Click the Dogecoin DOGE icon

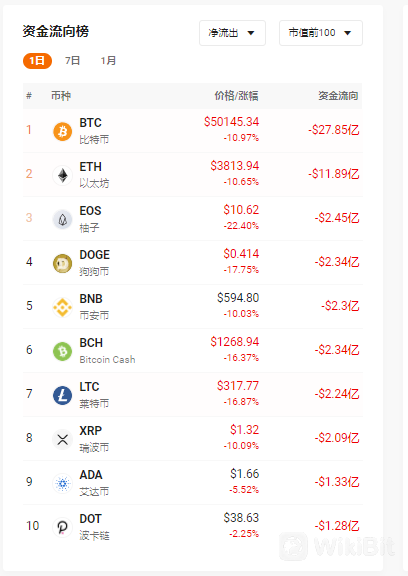pyautogui.click(x=62, y=263)
